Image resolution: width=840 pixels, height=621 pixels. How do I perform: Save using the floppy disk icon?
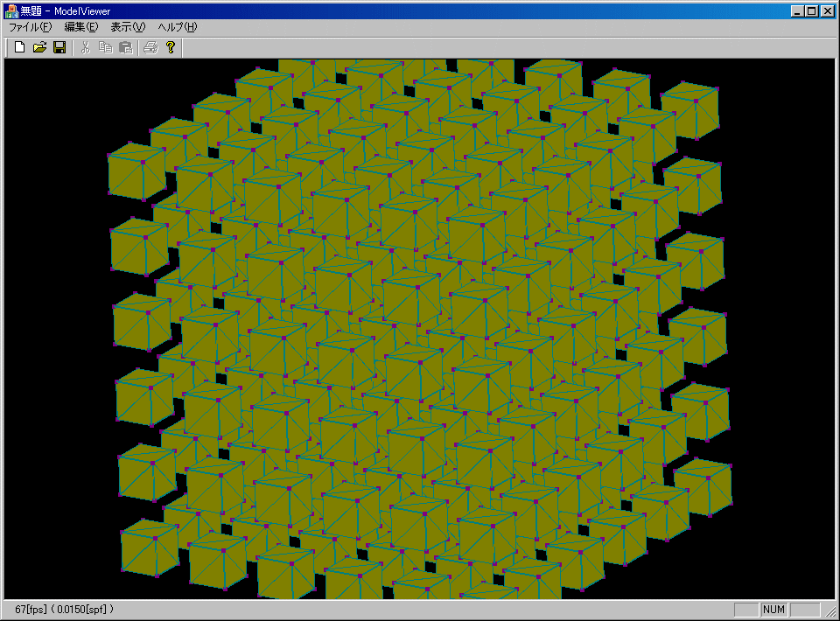(59, 47)
